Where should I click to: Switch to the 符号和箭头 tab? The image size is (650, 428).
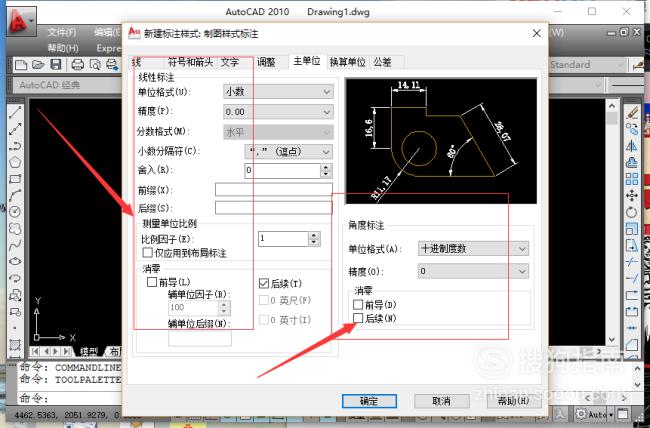pos(190,62)
